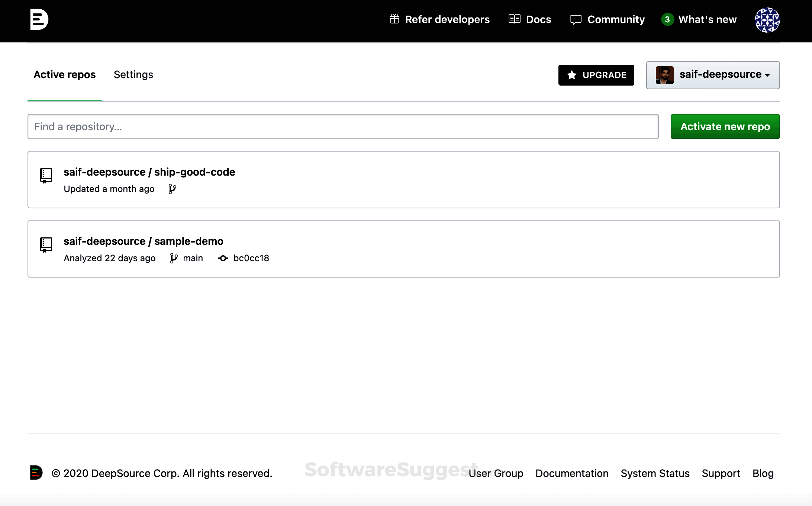Screen dimensions: 812x506
Task: Select the Active repos tab
Action: point(64,74)
